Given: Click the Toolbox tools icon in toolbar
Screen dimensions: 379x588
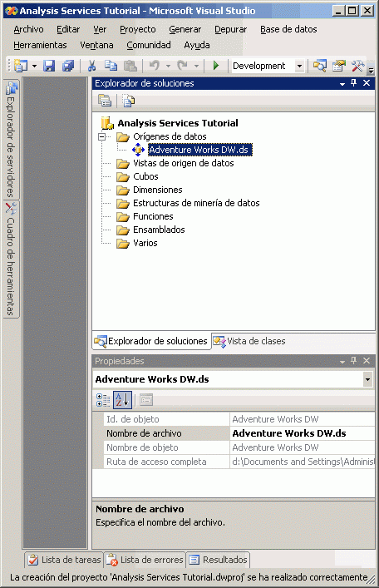Looking at the screenshot, I should point(357,66).
